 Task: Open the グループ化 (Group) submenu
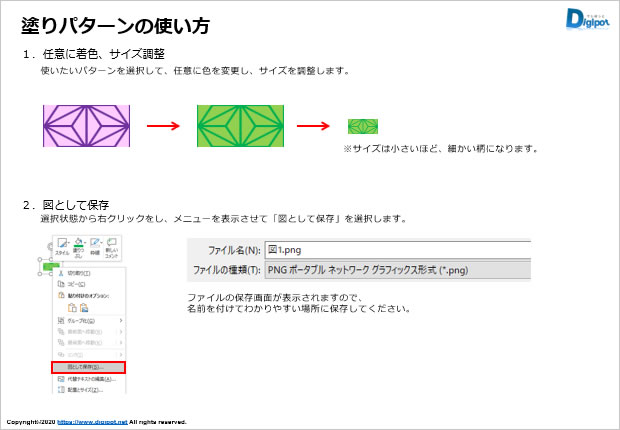click(x=89, y=320)
